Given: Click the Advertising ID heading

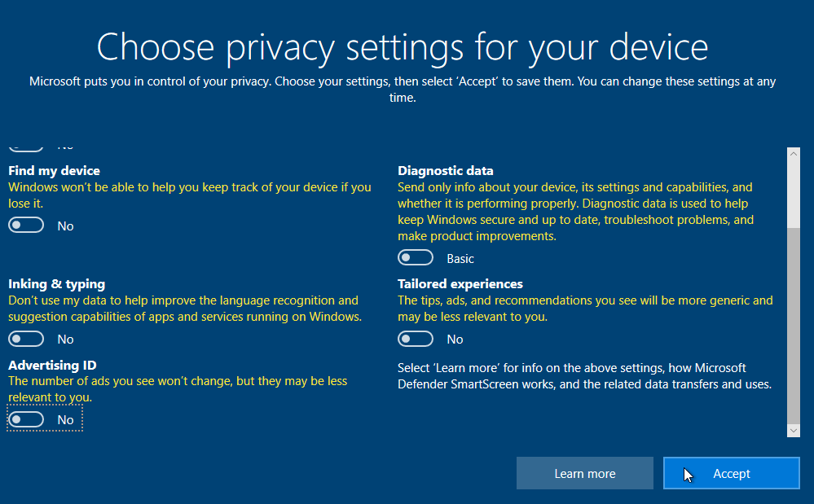Looking at the screenshot, I should click(52, 366).
